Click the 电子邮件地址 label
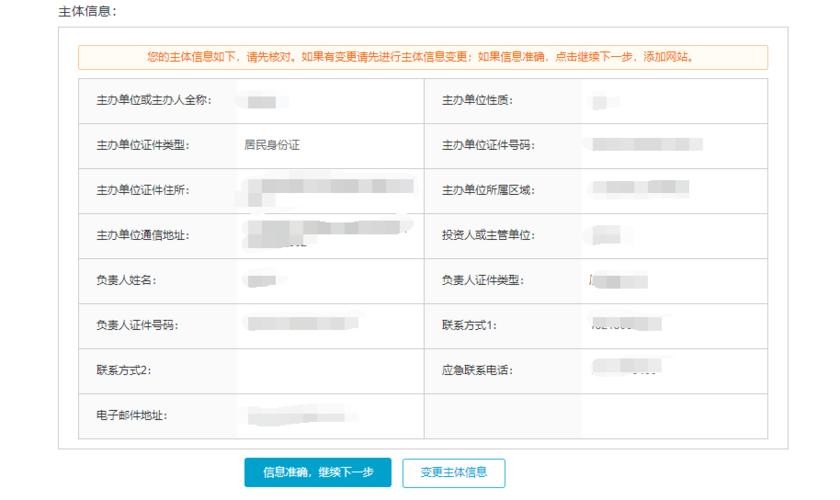This screenshot has height=500, width=840. [x=132, y=415]
